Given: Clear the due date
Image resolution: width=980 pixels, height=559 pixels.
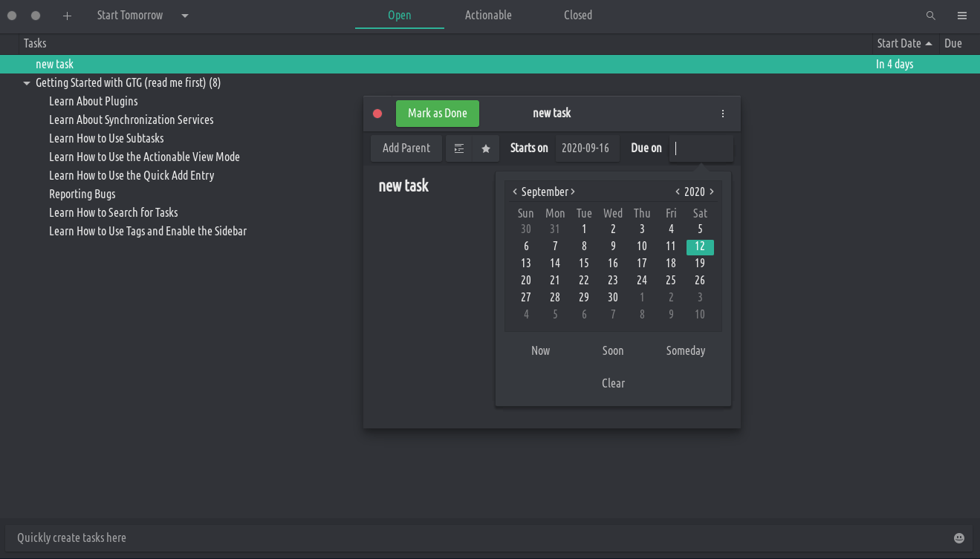Looking at the screenshot, I should (x=614, y=383).
